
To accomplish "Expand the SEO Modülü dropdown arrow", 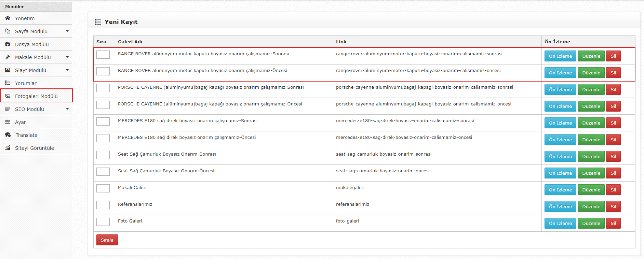I will (67, 109).
